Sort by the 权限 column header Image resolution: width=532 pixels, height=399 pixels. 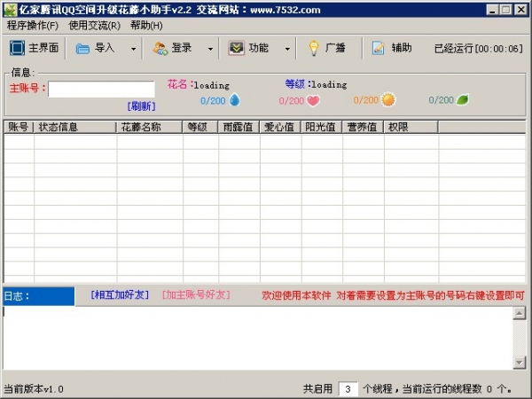click(x=411, y=127)
